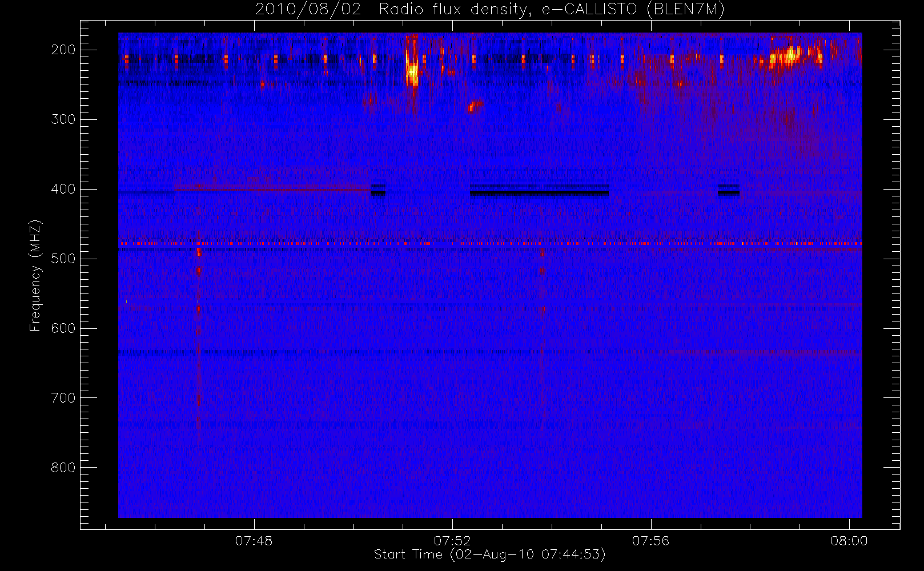Click the 08:00 time tick label
The image size is (924, 571).
(849, 541)
